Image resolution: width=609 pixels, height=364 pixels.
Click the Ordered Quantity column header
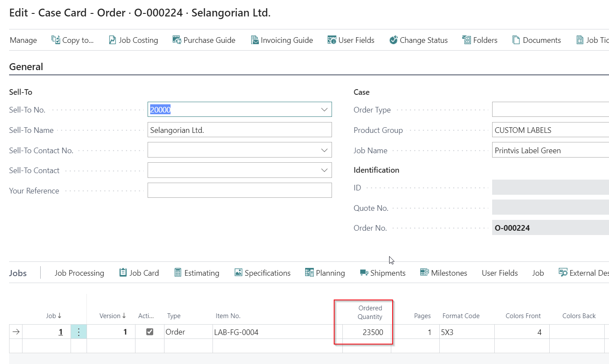pos(370,312)
